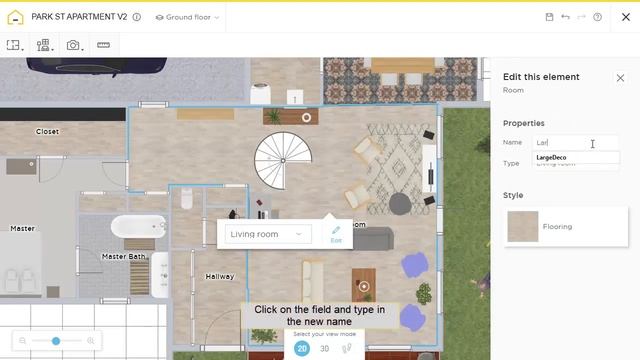640x360 pixels.
Task: Open project info icon next to title
Action: (x=137, y=17)
